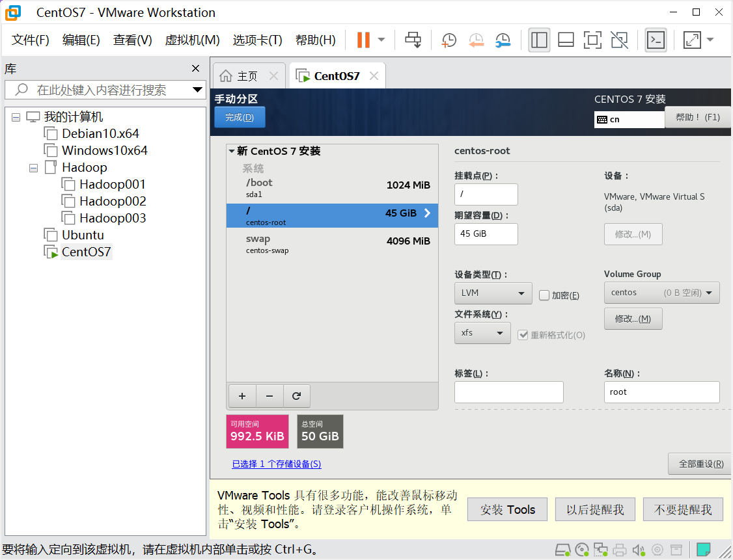Image resolution: width=733 pixels, height=560 pixels.
Task: Click the 挂载点 mount point field
Action: pyautogui.click(x=486, y=194)
